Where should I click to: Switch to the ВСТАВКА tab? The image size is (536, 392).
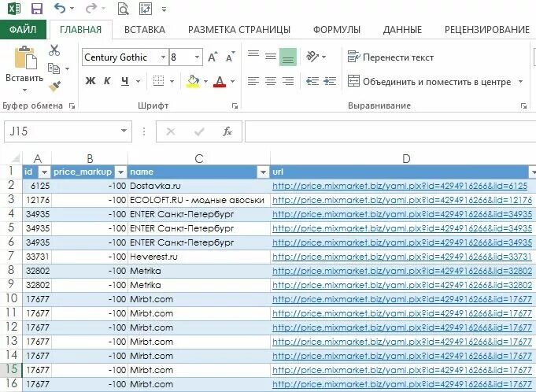coord(145,30)
